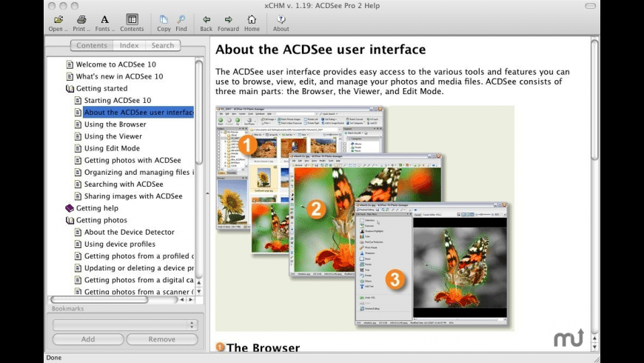Collapse the Getting photos book icon
Viewport: 644px width, 363px height.
coord(70,220)
